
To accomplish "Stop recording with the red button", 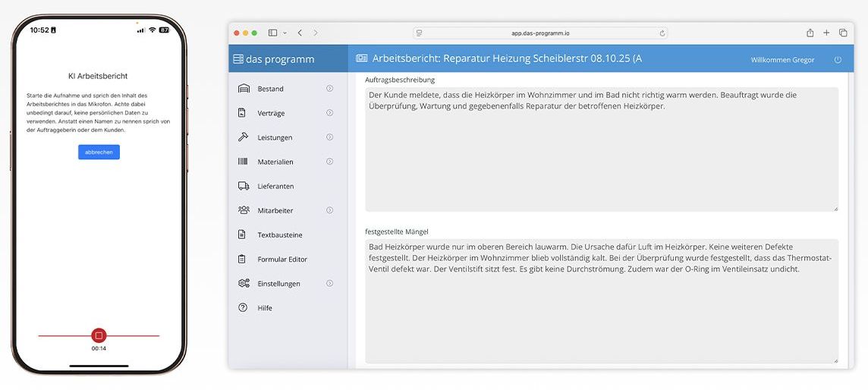I will click(99, 335).
